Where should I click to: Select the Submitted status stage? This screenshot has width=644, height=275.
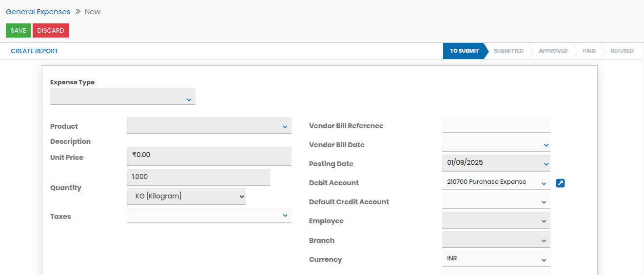pyautogui.click(x=508, y=51)
